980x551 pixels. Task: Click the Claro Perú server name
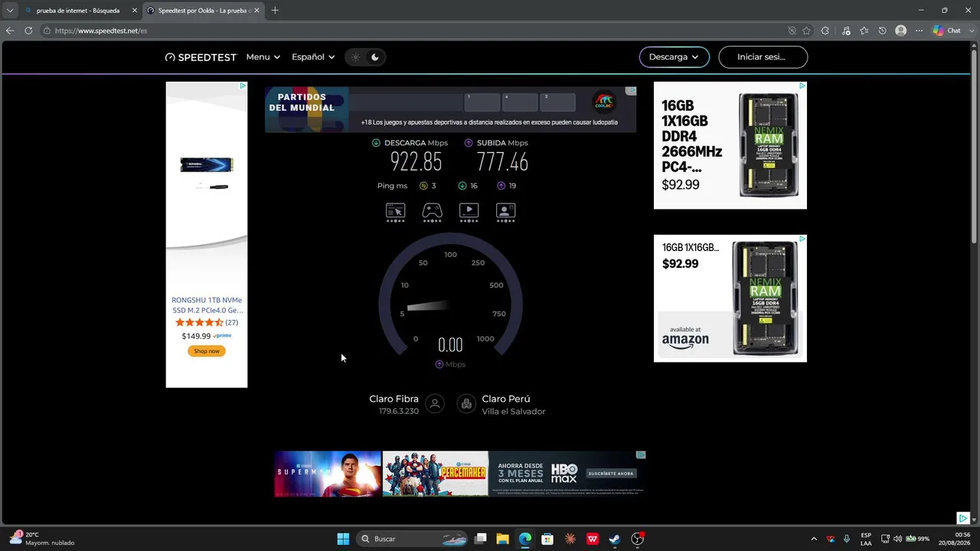[506, 399]
